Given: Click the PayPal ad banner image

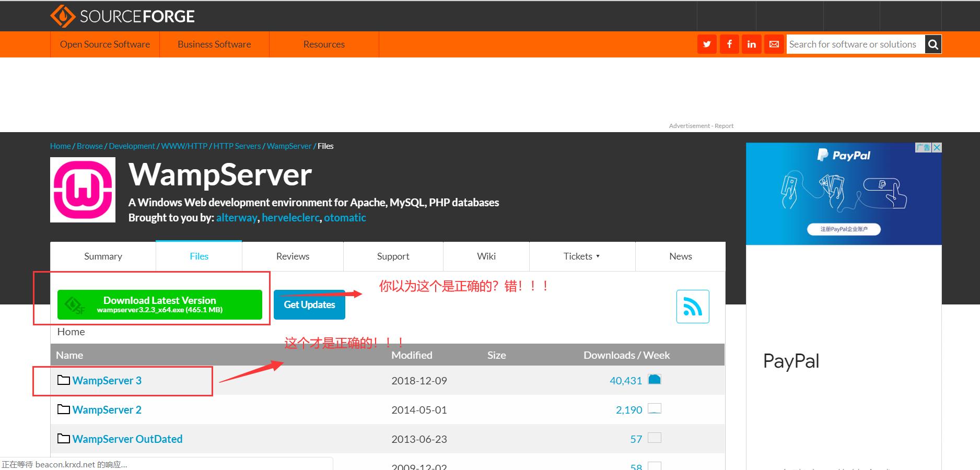Looking at the screenshot, I should [844, 194].
